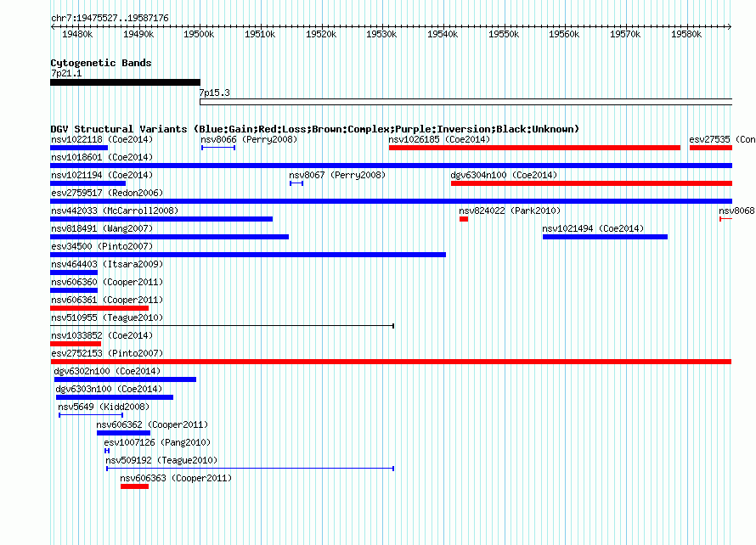Click the small blue span of nsv8067
This screenshot has width=756, height=545.
coord(296,183)
